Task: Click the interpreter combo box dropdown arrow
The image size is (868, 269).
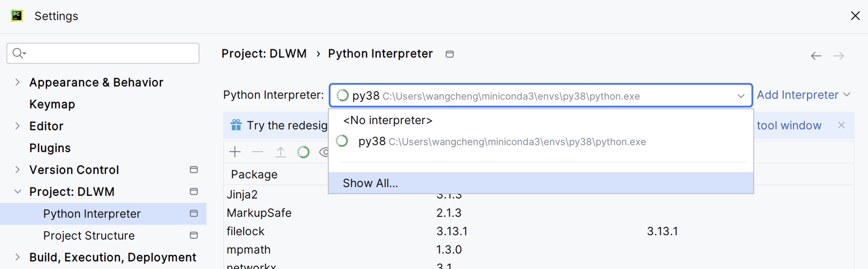Action: coord(741,96)
